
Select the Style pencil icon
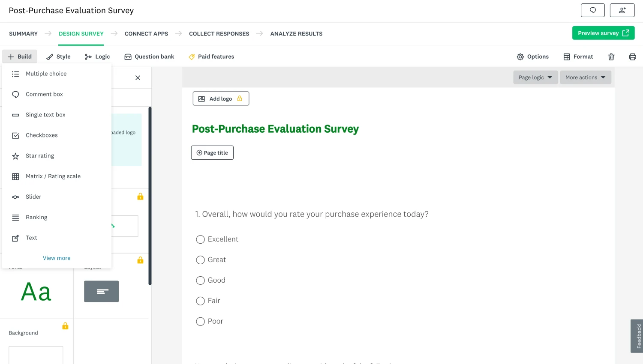(58, 56)
